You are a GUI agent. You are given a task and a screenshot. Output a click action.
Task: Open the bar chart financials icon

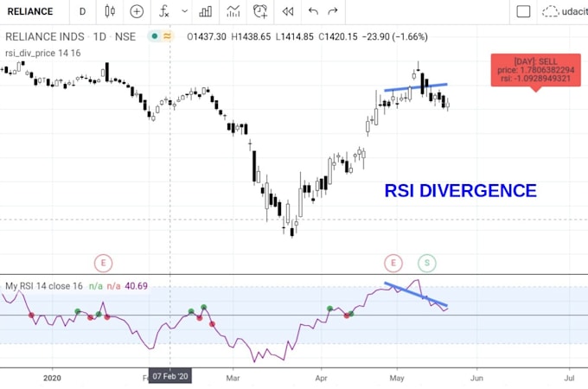tap(205, 11)
